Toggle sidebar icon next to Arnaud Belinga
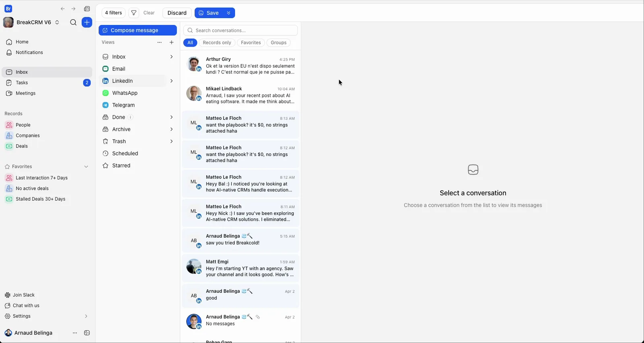Screen dimensions: 644x343 pyautogui.click(x=87, y=333)
